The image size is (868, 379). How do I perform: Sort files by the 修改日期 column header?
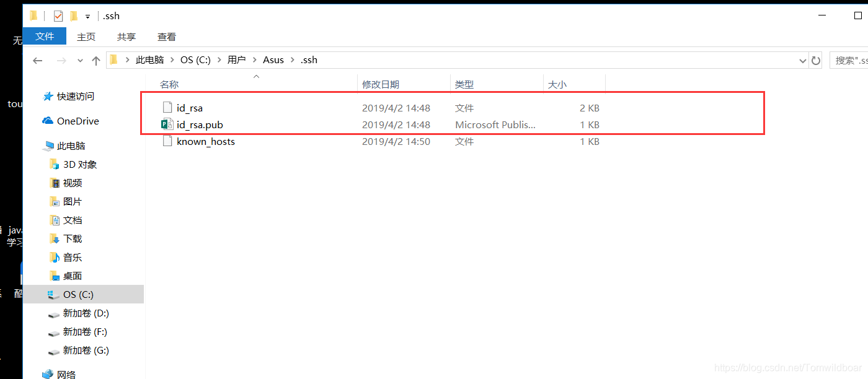click(381, 84)
